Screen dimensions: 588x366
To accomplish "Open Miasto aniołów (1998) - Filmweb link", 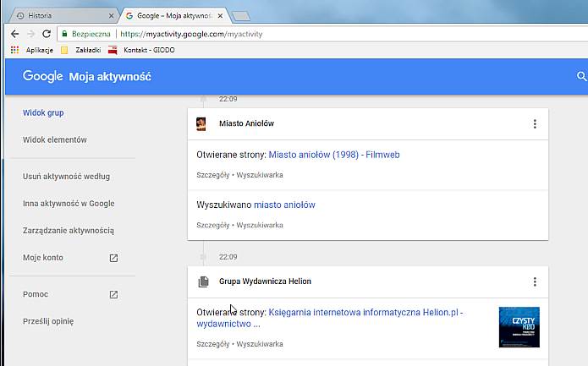I will [x=334, y=155].
